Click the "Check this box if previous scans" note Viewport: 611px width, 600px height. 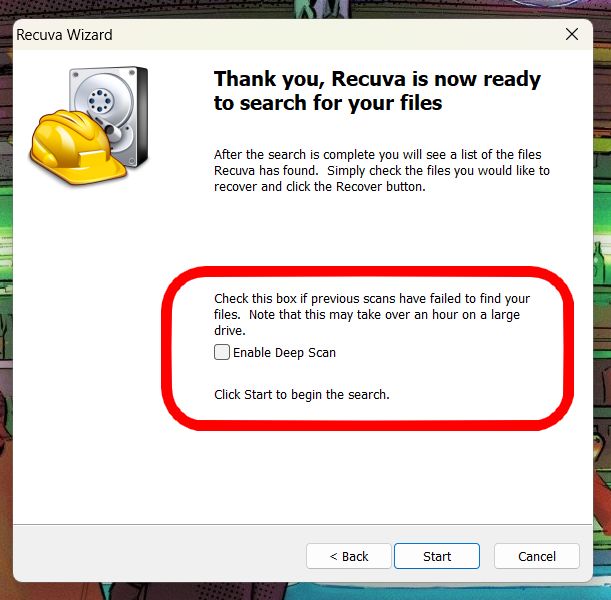tap(372, 314)
